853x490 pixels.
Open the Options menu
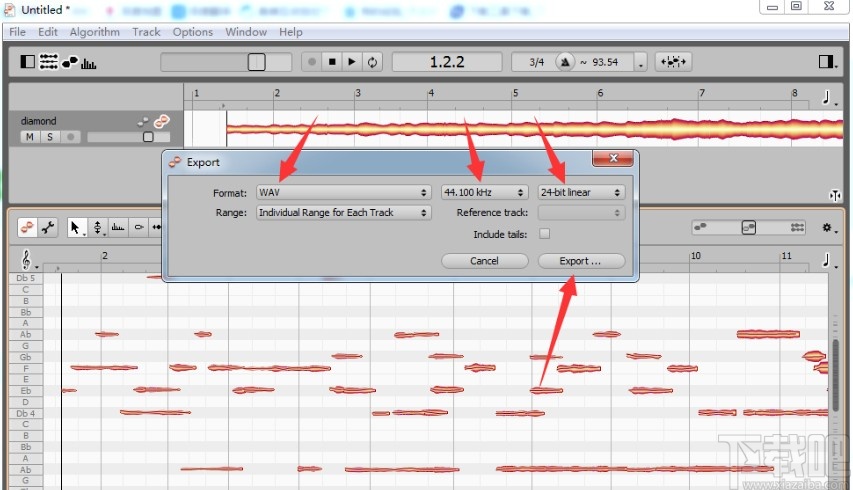click(193, 32)
